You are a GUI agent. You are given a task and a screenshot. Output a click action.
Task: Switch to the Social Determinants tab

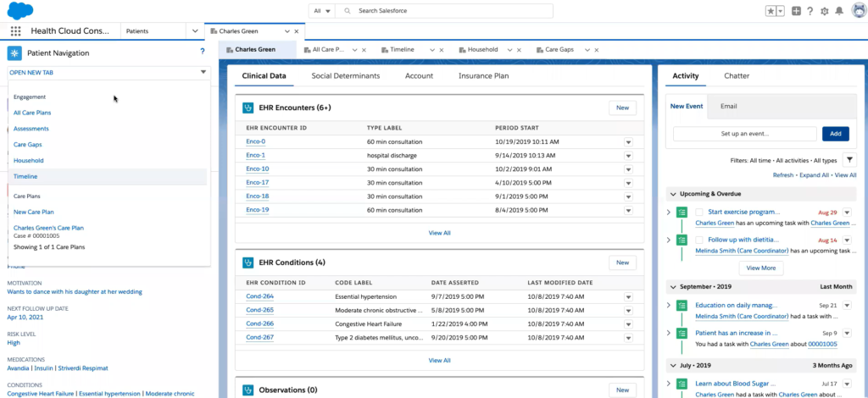point(346,75)
